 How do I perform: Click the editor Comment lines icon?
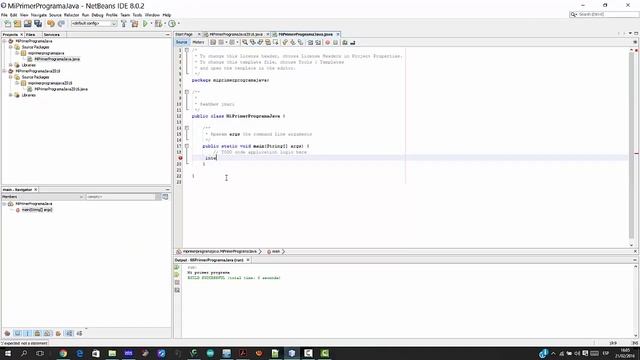pyautogui.click(x=345, y=42)
